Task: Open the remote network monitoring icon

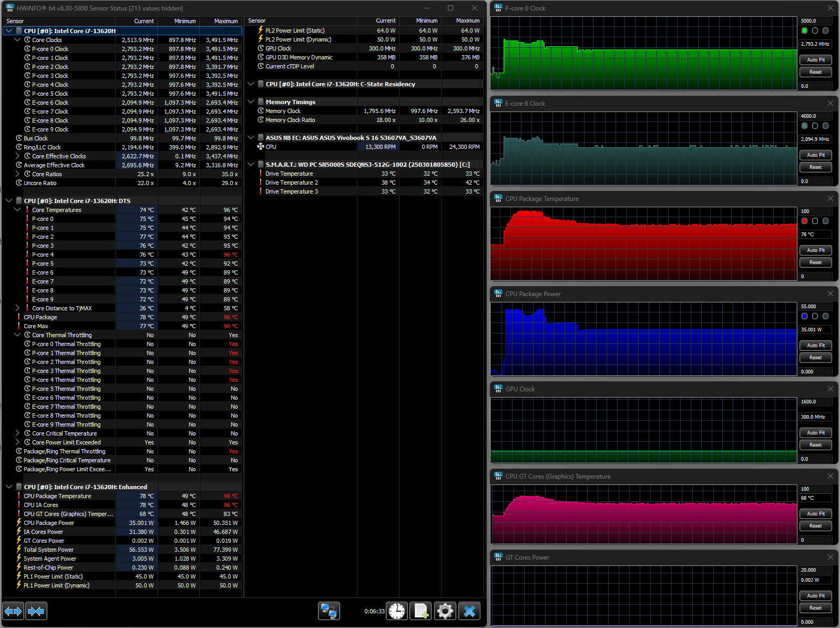Action: coord(329,611)
